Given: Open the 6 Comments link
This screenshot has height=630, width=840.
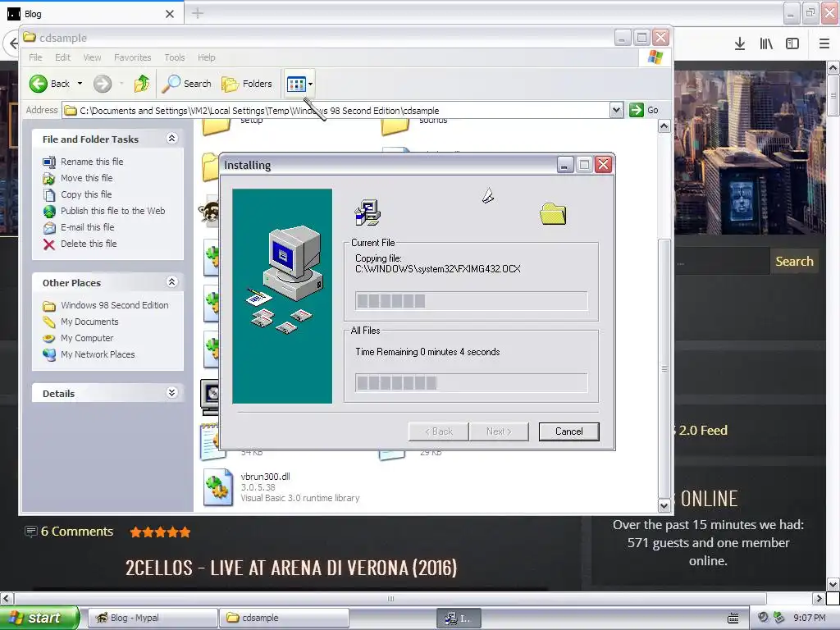Looking at the screenshot, I should (76, 532).
